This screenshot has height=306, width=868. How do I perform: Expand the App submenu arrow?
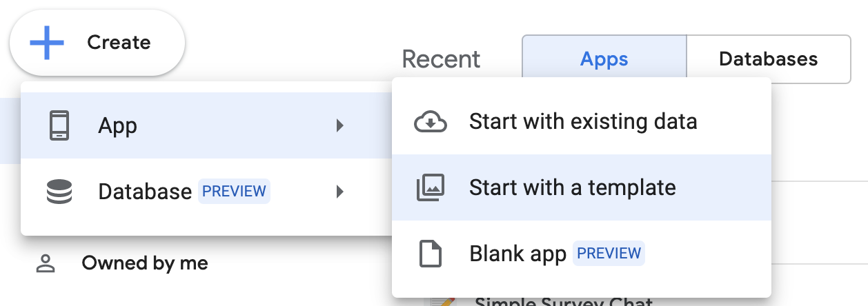pos(339,125)
